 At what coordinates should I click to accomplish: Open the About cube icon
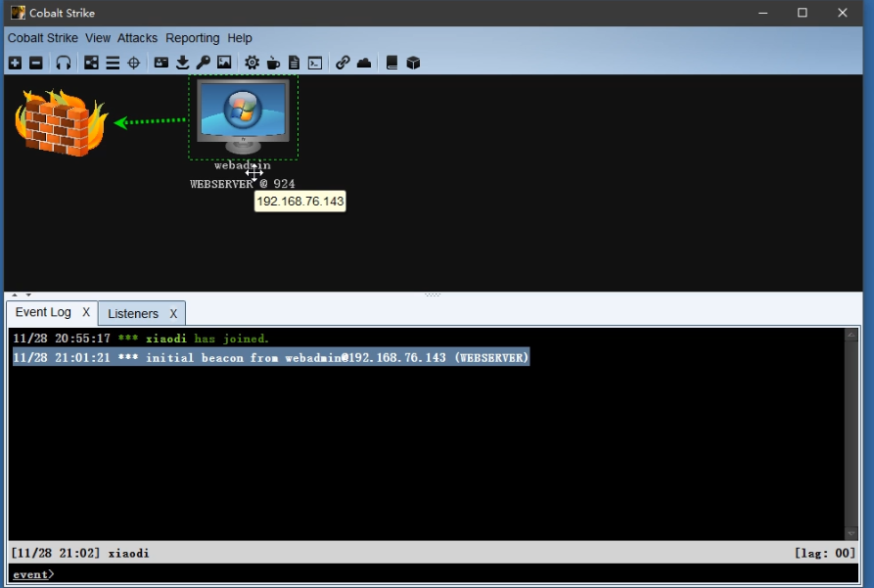point(413,63)
